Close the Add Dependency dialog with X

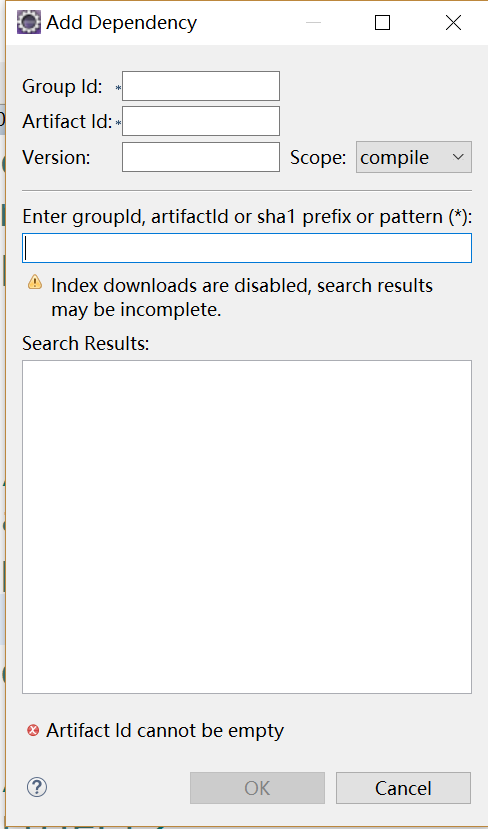[x=453, y=23]
